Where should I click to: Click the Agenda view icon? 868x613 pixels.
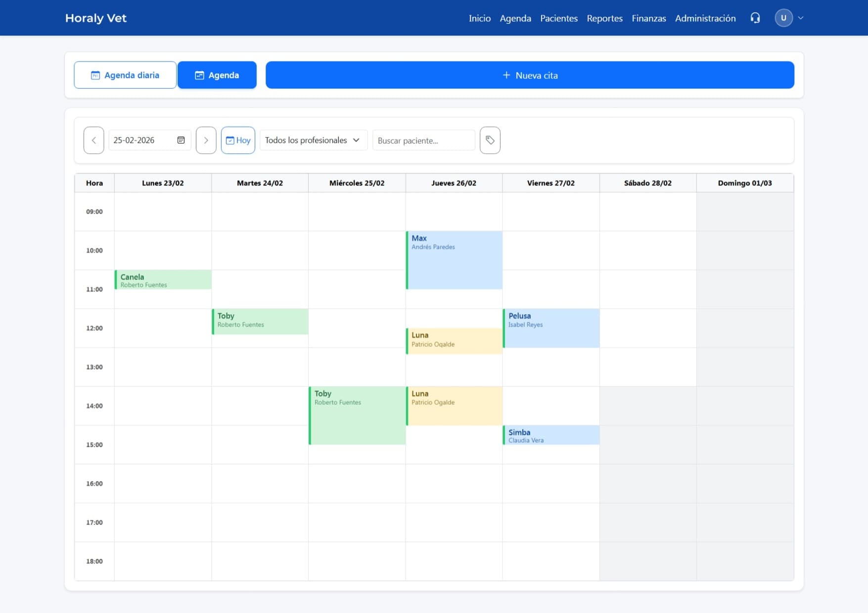(199, 75)
